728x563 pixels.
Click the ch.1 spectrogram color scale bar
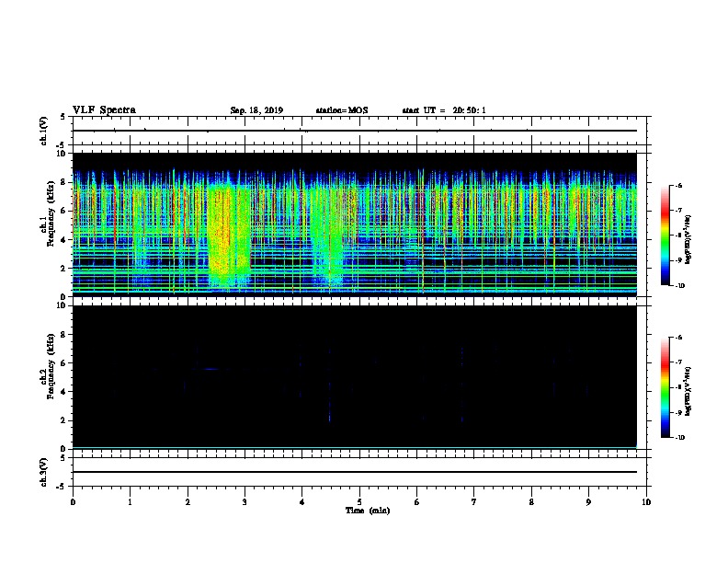click(665, 236)
